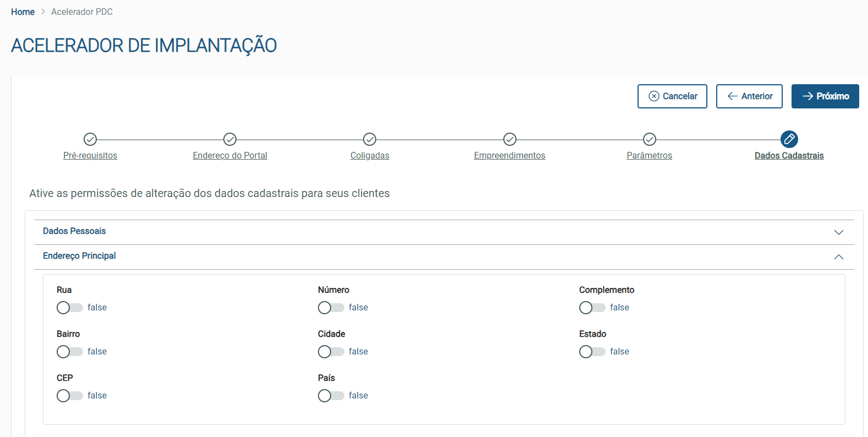The image size is (868, 437).
Task: Click the Parâmetros step checkmark icon
Action: pos(650,139)
